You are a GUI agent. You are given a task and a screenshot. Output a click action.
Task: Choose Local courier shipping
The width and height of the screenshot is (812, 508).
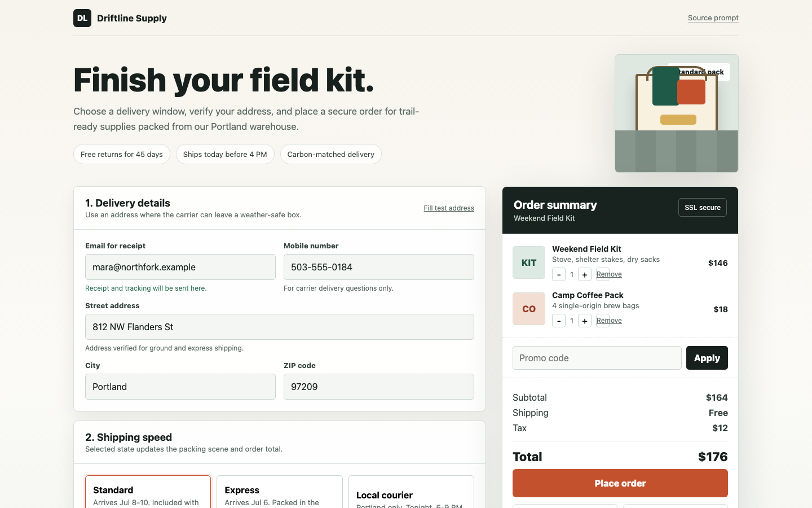click(x=411, y=492)
